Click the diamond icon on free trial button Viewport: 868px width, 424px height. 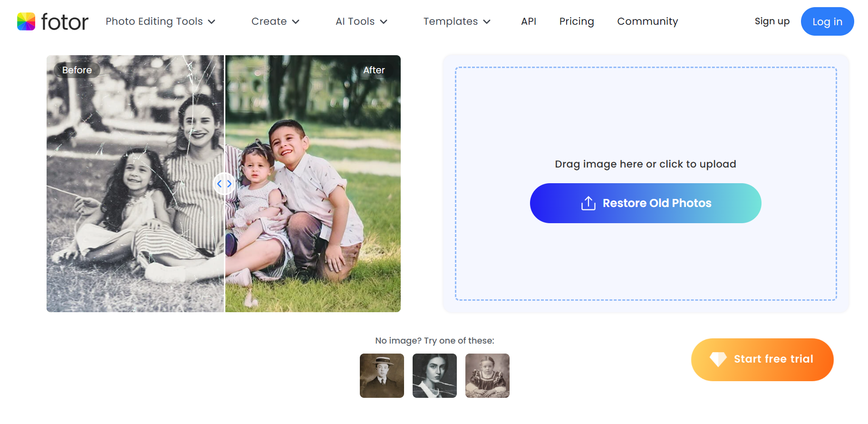point(718,359)
